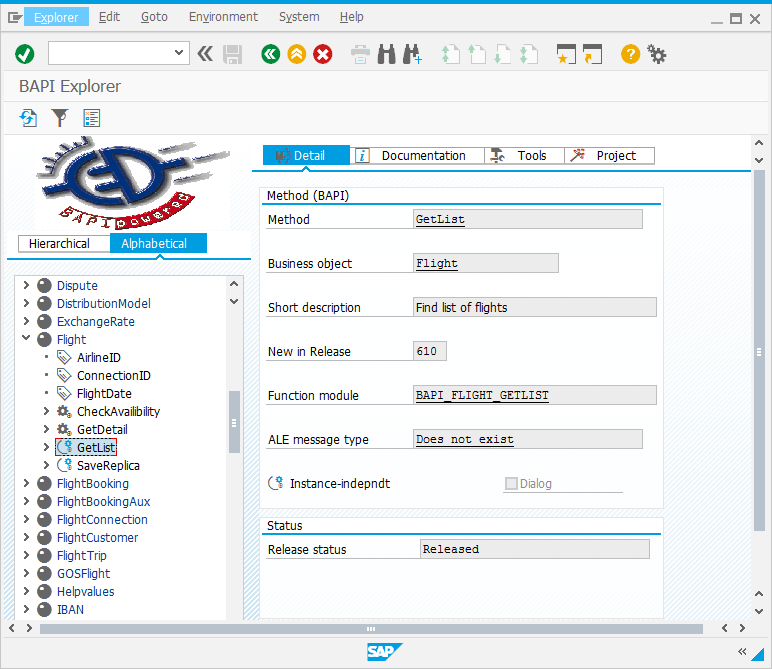Screen dimensions: 772x669
Task: Open the SAP window menu icon
Action: click(x=14, y=18)
